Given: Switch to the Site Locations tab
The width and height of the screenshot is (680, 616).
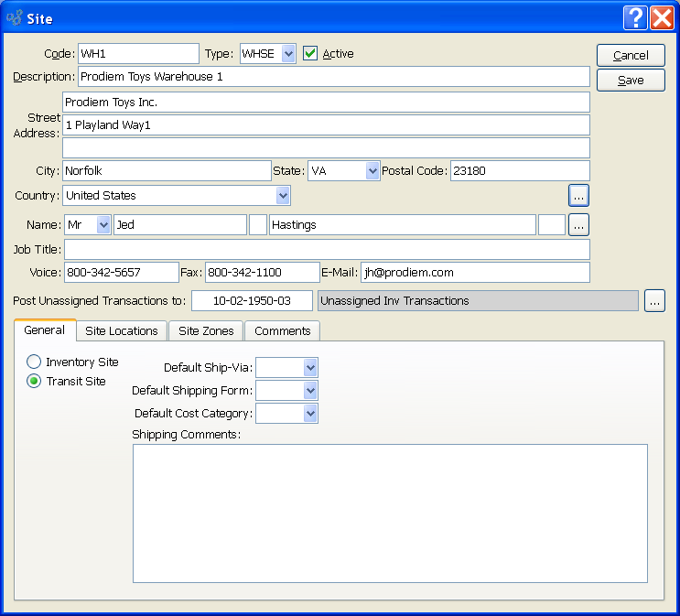Looking at the screenshot, I should (122, 330).
